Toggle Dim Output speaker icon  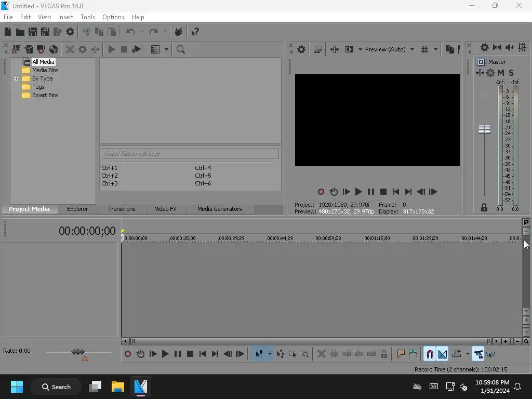(x=510, y=47)
